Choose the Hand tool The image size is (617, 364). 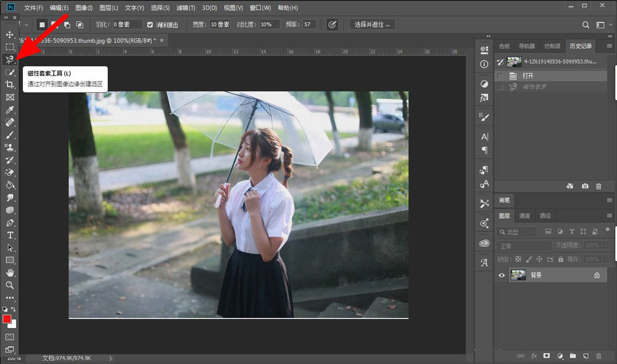10,273
